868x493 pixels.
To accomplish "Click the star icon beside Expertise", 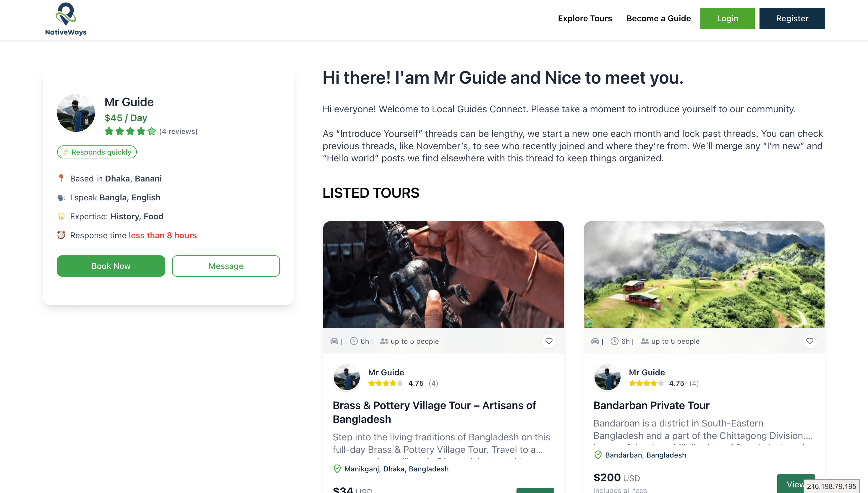I will [61, 216].
